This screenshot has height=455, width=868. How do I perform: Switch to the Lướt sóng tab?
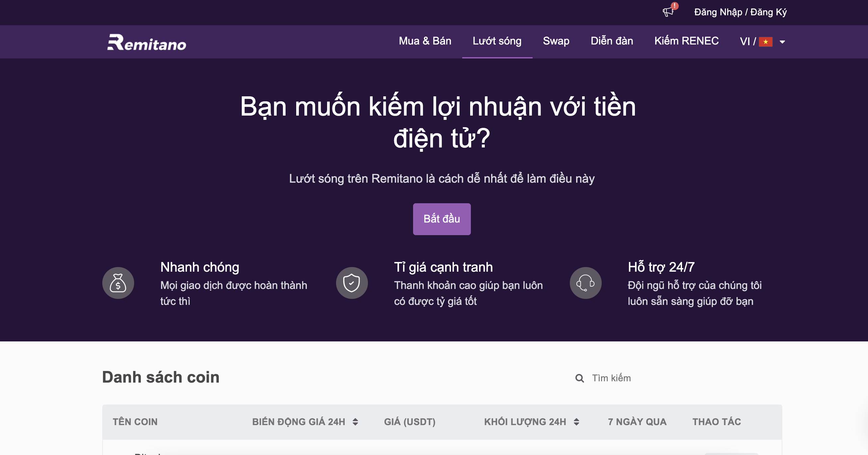[497, 41]
